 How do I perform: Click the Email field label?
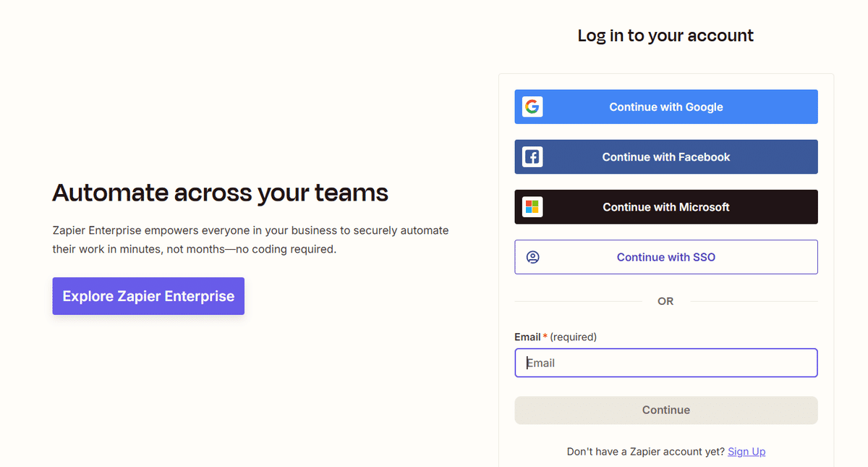pos(527,337)
